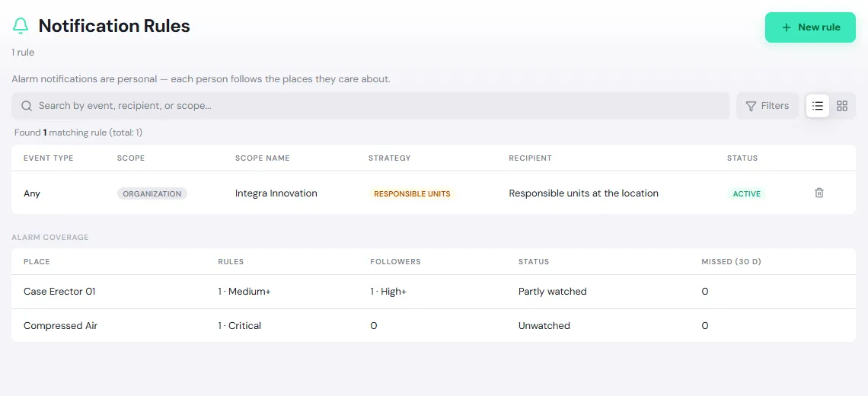Click the RESPONSIBLE UNITS strategy badge
This screenshot has width=868, height=396.
pos(412,194)
